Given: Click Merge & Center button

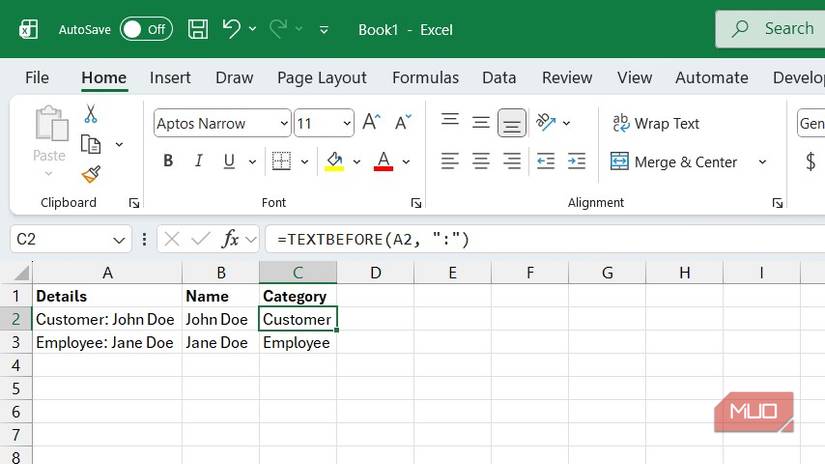Looking at the screenshot, I should 674,162.
